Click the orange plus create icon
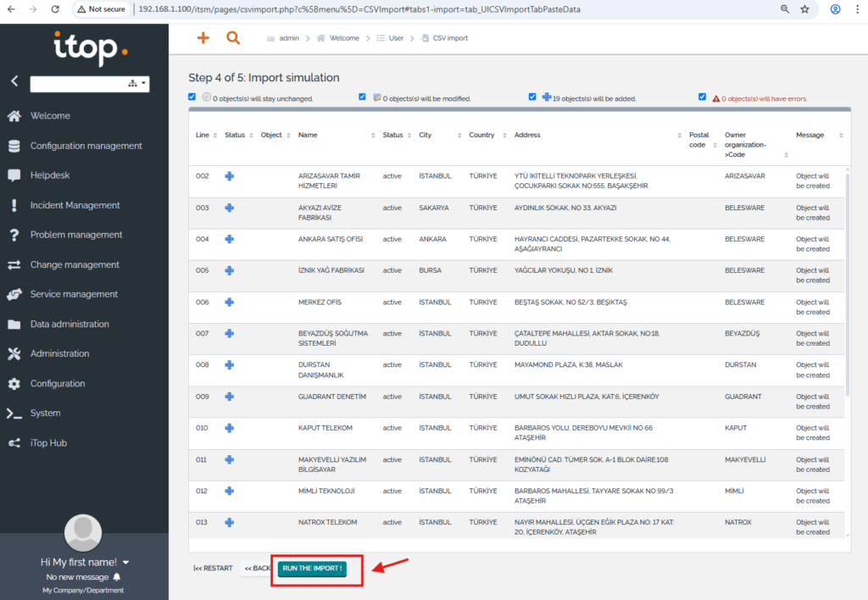The image size is (868, 600). 203,37
